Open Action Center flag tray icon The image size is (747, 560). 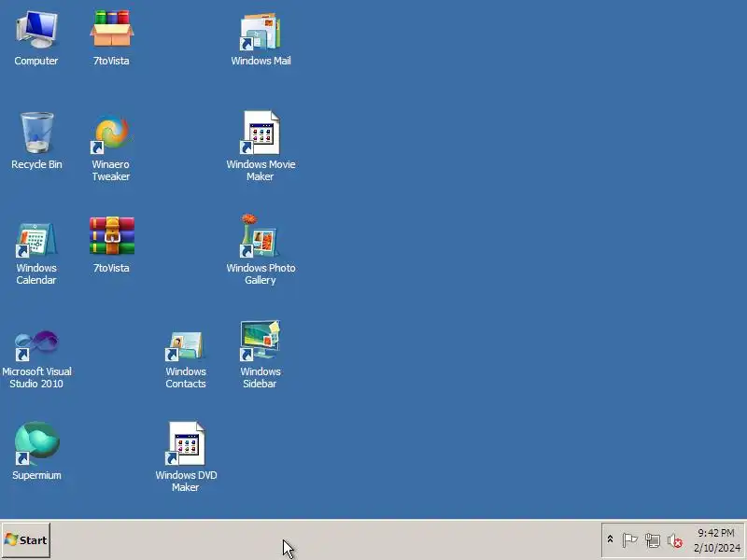629,540
